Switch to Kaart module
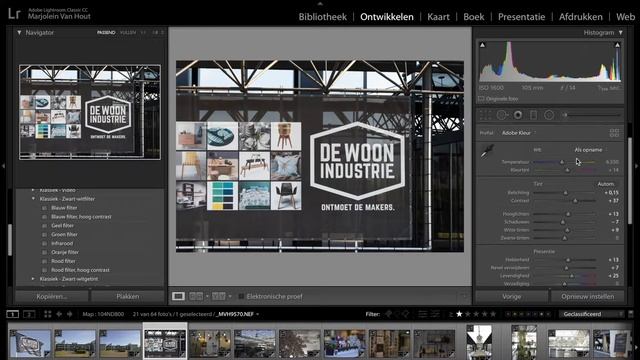 click(438, 17)
